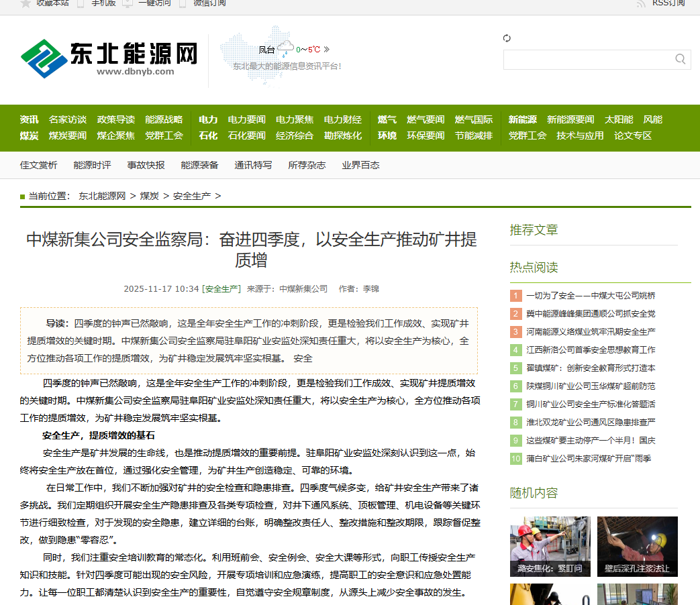Open the 潞安焦化 thumbnail image
The image size is (700, 605).
(550, 547)
